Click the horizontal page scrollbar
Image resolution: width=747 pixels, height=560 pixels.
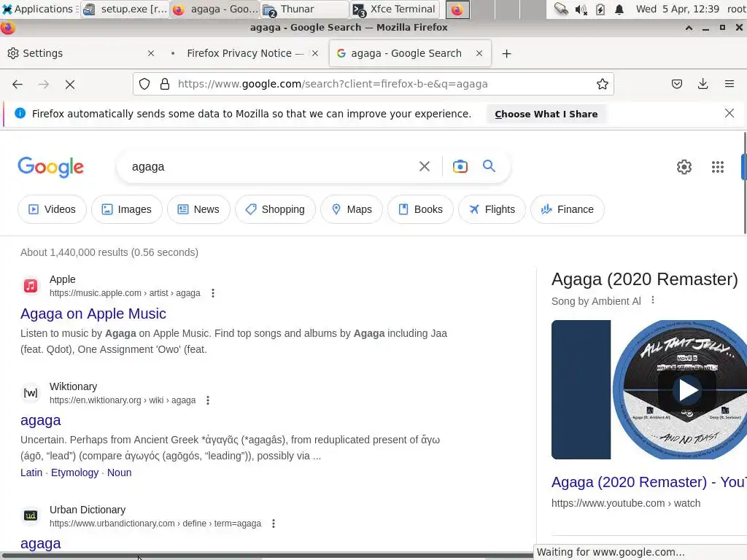267,556
